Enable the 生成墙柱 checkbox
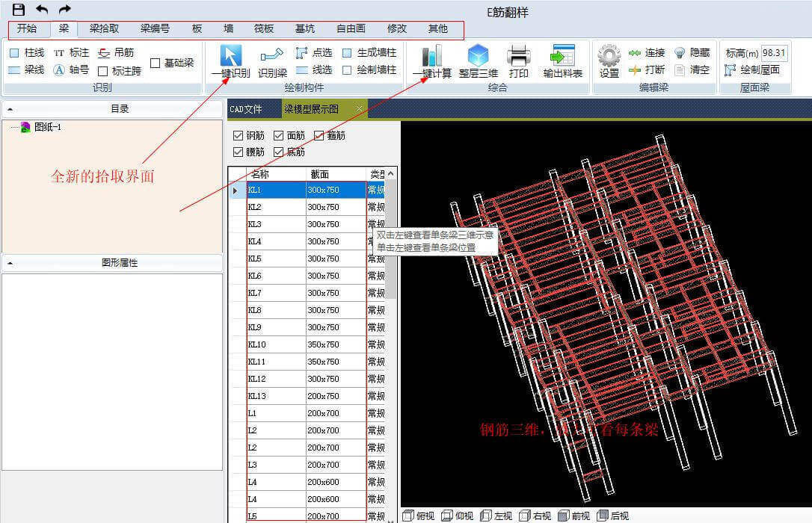812x523 pixels. [x=348, y=53]
